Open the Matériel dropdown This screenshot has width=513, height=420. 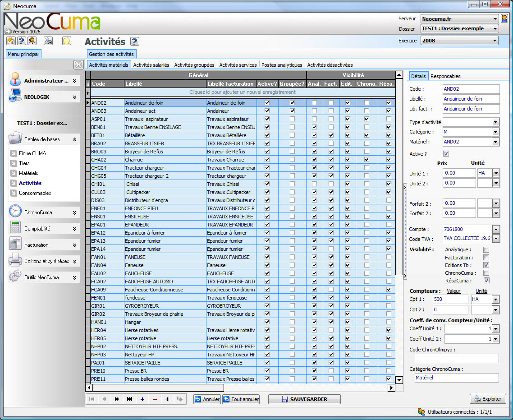coord(496,142)
